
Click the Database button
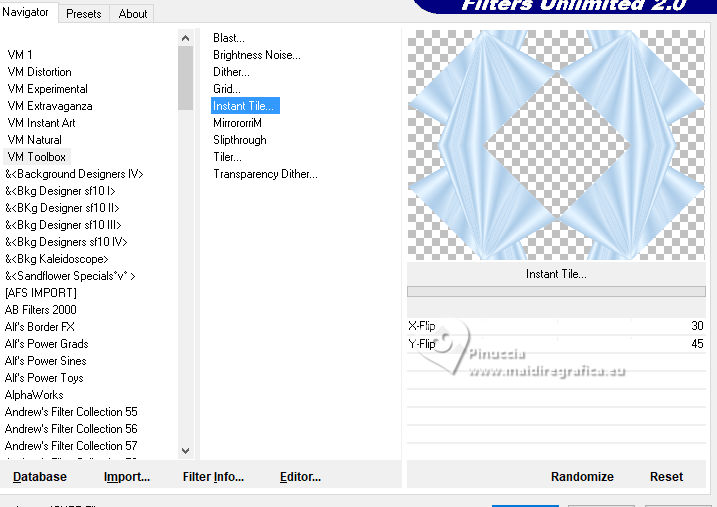[40, 477]
